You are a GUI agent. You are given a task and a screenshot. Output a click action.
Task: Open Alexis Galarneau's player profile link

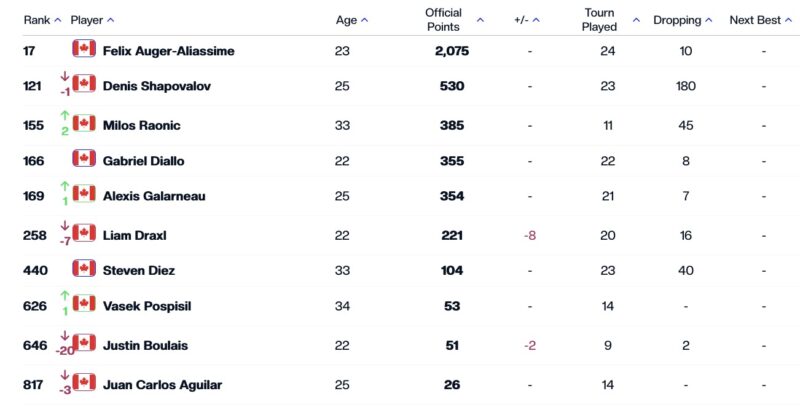coord(154,196)
